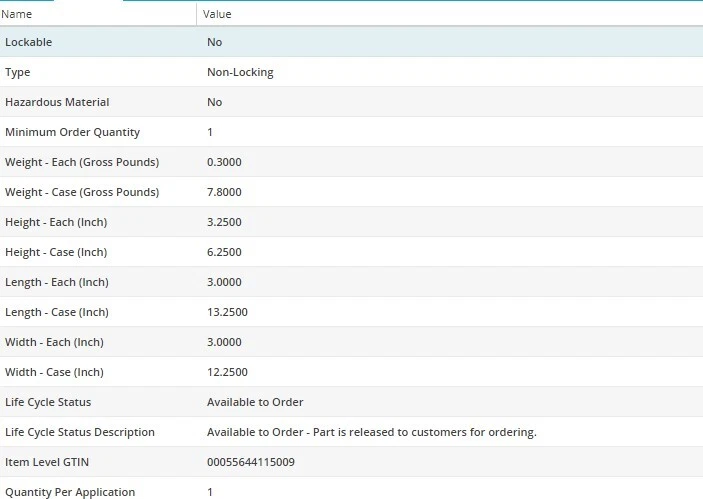Viewport: 703px width, 499px height.
Task: Click the 0.3000 weight value
Action: click(224, 162)
